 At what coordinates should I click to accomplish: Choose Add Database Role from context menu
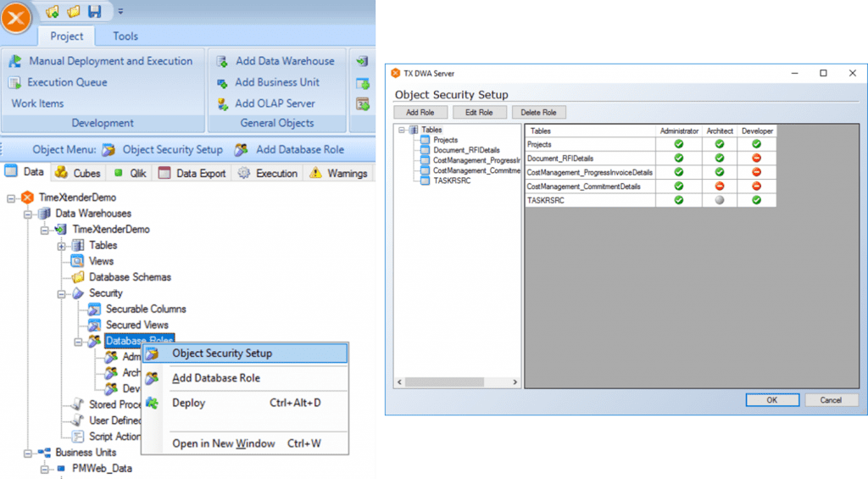click(x=245, y=378)
